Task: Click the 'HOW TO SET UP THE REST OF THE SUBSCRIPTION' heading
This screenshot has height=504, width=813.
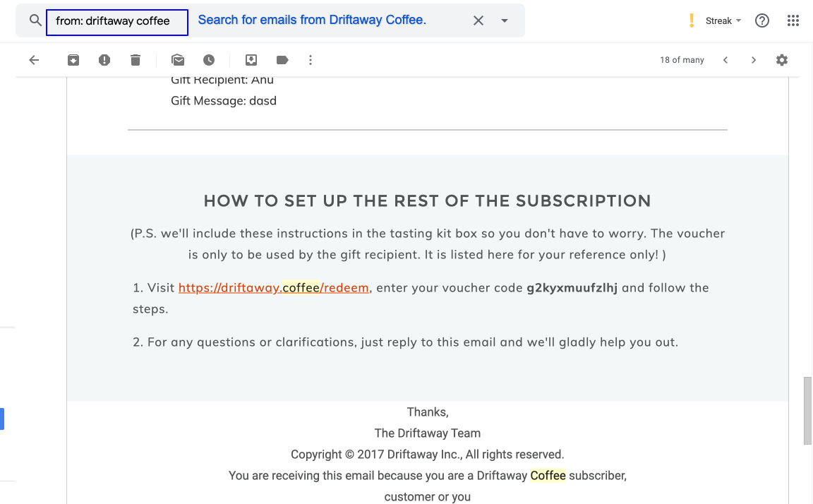Action: click(x=427, y=201)
